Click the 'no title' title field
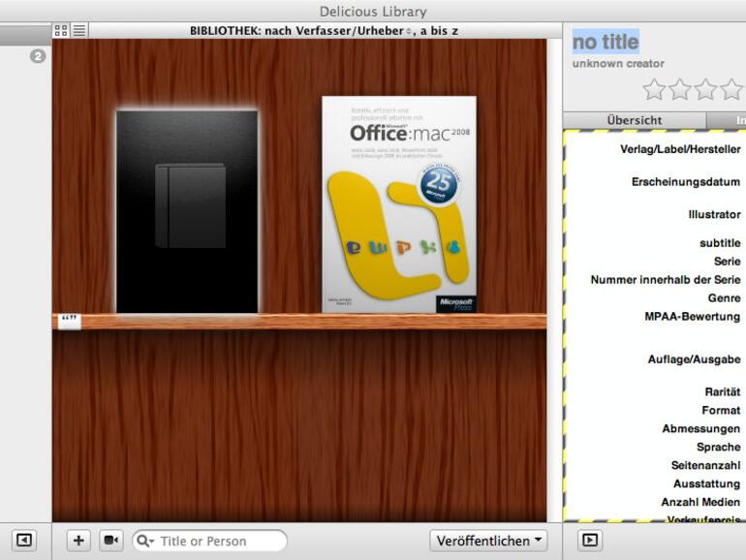Image resolution: width=746 pixels, height=560 pixels. (606, 42)
